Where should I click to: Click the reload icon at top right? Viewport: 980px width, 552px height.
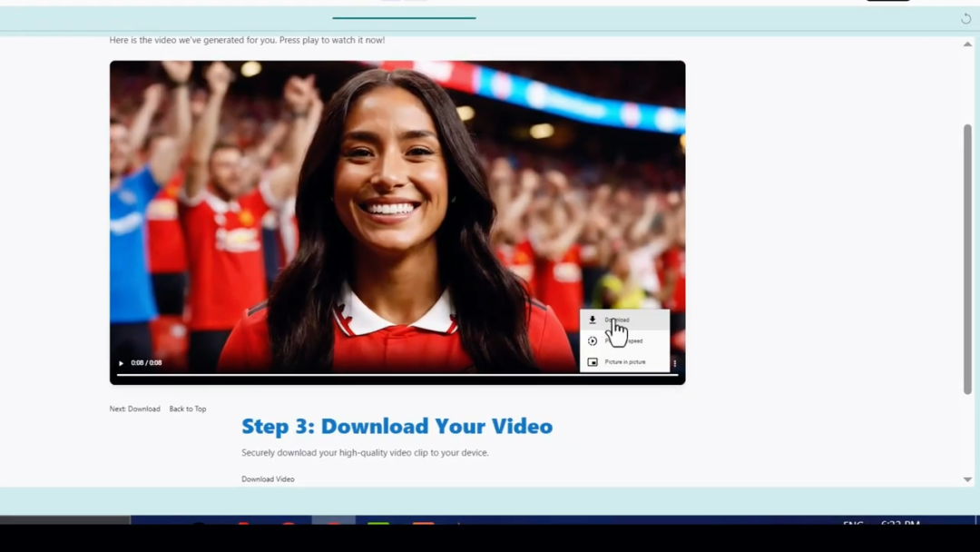pos(965,19)
